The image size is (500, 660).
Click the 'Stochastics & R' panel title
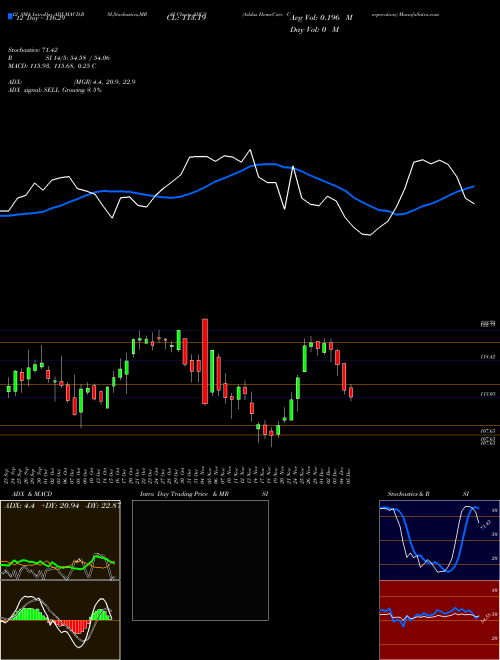pyautogui.click(x=408, y=494)
